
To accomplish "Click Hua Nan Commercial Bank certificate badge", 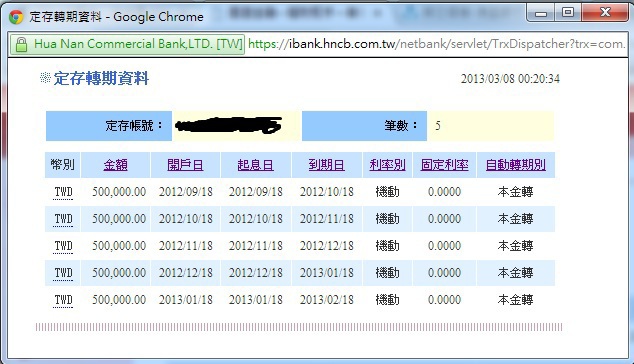I will [127, 44].
